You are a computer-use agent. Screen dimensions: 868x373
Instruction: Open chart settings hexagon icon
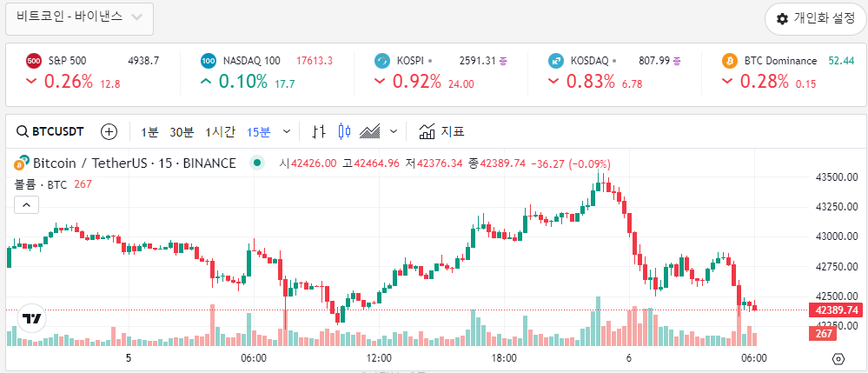(838, 358)
